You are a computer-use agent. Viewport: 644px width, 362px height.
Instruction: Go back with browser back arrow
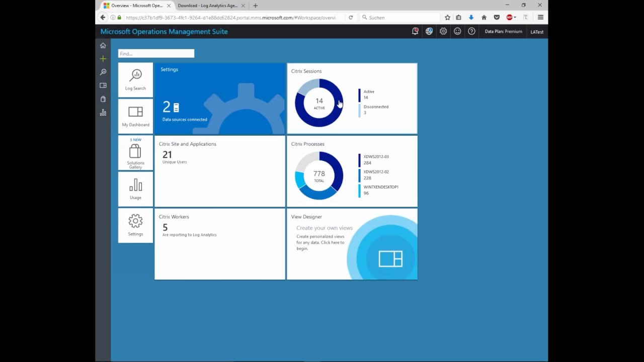pos(103,18)
